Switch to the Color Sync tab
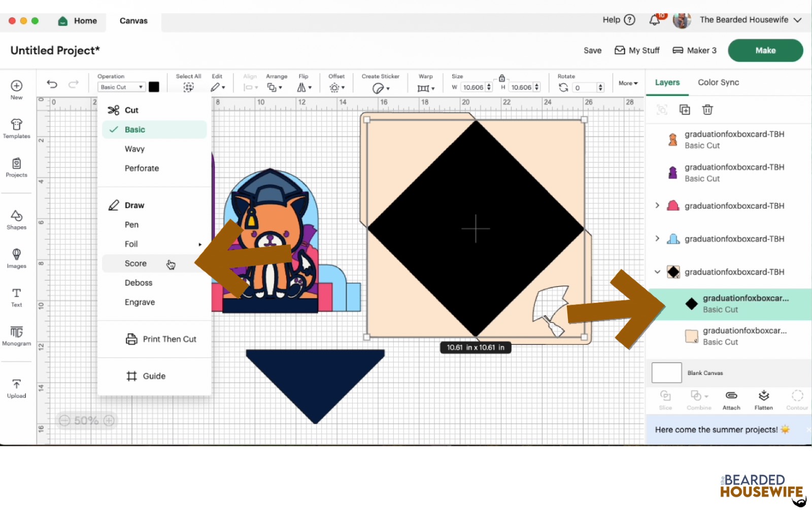Screen dimensions: 812x516 (718, 82)
